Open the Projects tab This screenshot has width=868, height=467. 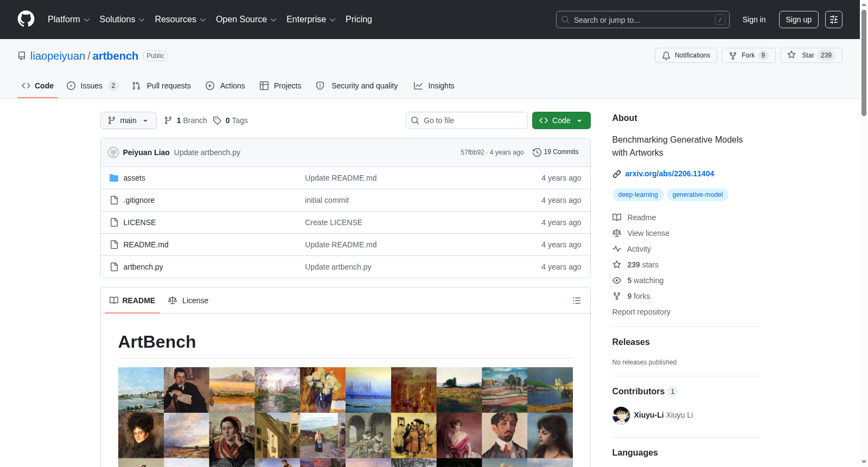coord(280,86)
